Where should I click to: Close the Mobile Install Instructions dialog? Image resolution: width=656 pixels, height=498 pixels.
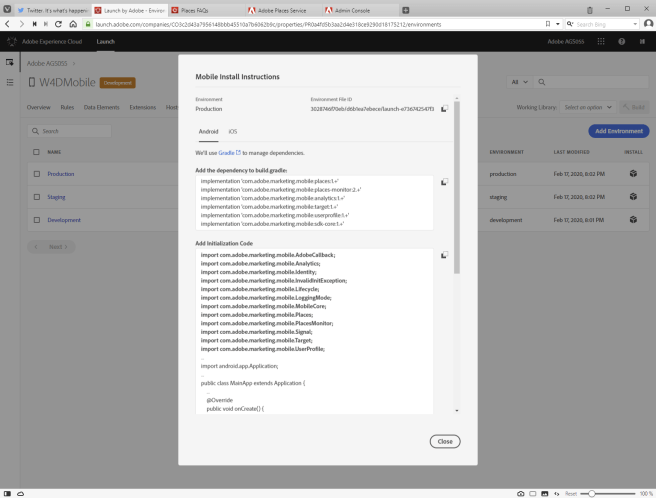tap(444, 441)
